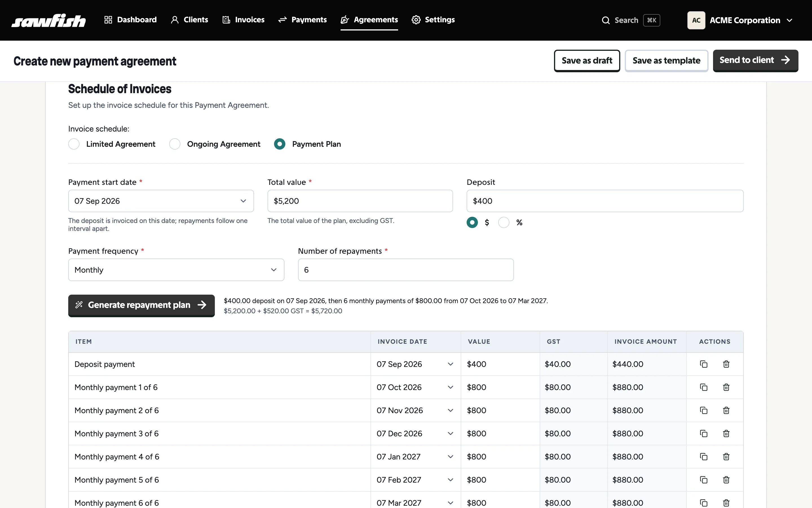Click the Search magnifier icon
Viewport: 812px width, 508px height.
(x=606, y=21)
